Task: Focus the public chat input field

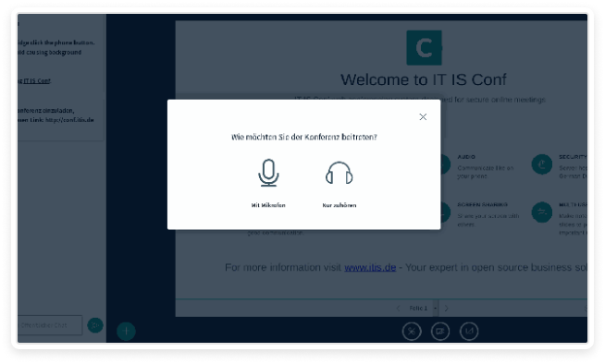Action: tap(50, 325)
